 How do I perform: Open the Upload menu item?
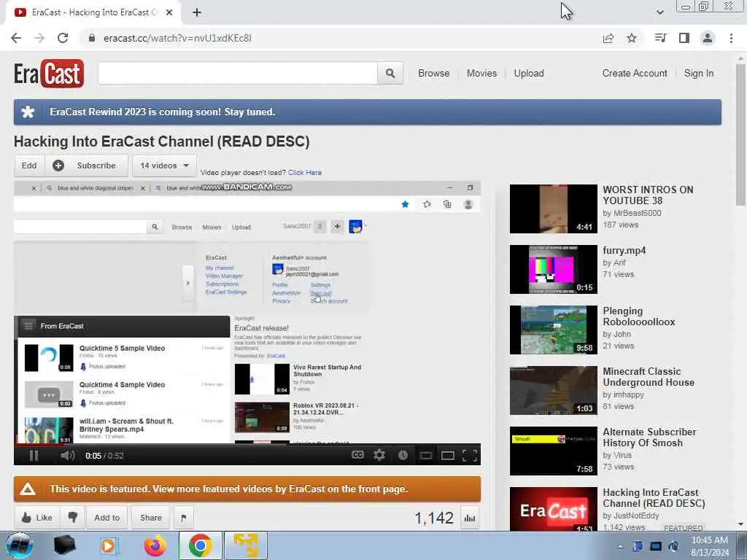tap(529, 74)
